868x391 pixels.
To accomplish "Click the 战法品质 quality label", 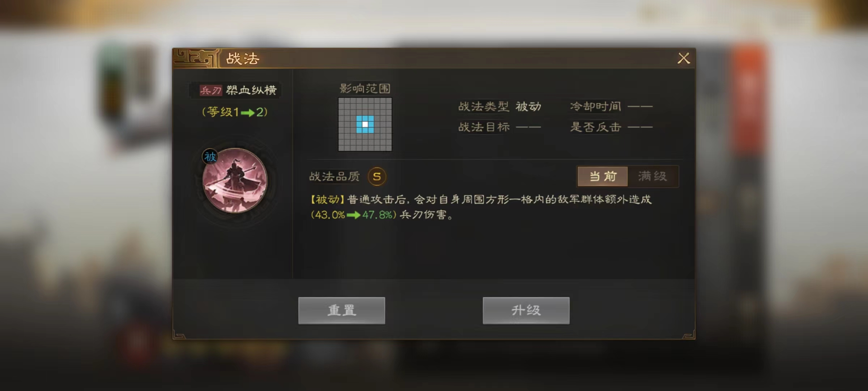I will point(335,177).
